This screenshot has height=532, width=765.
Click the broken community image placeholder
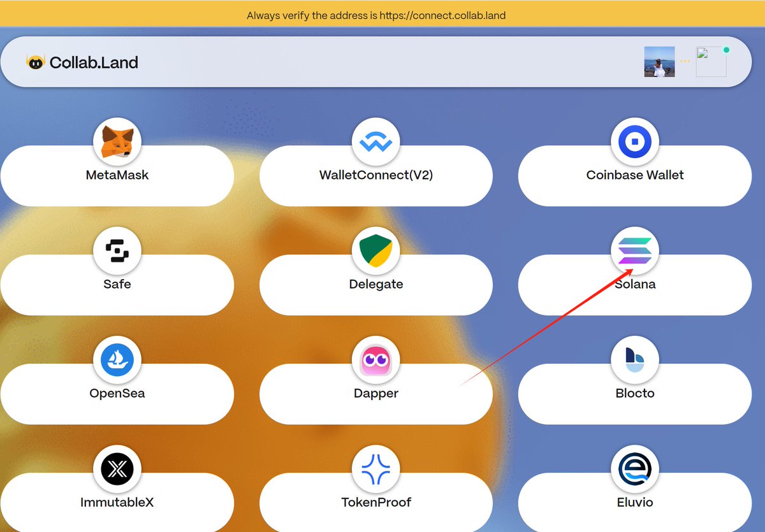[711, 62]
